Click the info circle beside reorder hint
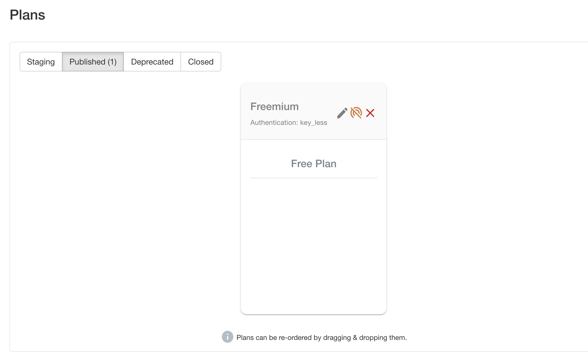 [x=227, y=337]
